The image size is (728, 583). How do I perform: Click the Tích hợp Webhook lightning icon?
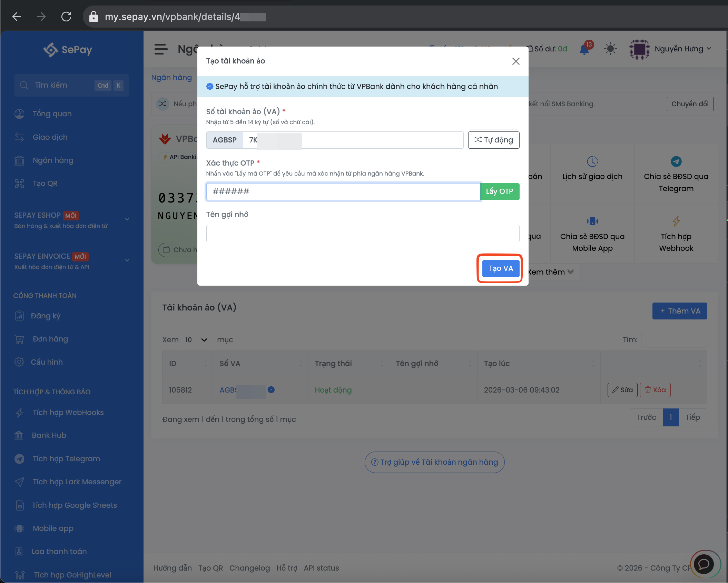[676, 221]
